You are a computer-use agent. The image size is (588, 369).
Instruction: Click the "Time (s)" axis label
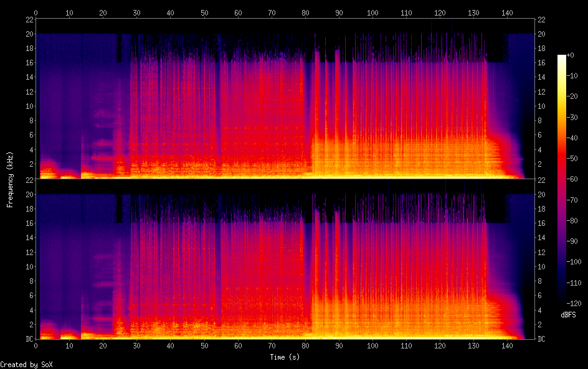tap(285, 357)
